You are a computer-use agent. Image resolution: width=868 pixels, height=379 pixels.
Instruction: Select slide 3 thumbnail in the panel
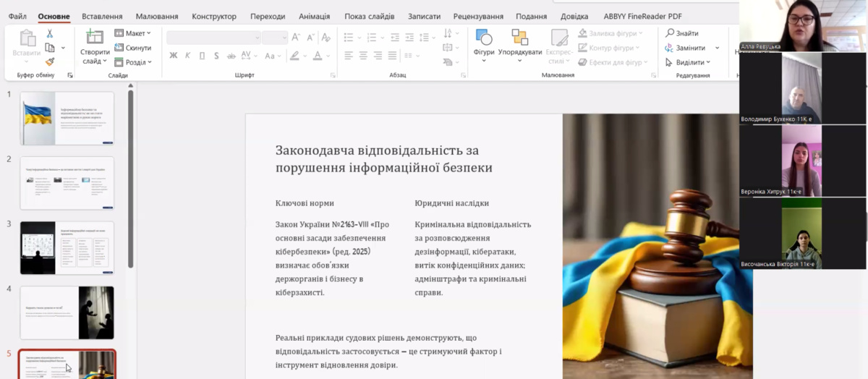67,247
